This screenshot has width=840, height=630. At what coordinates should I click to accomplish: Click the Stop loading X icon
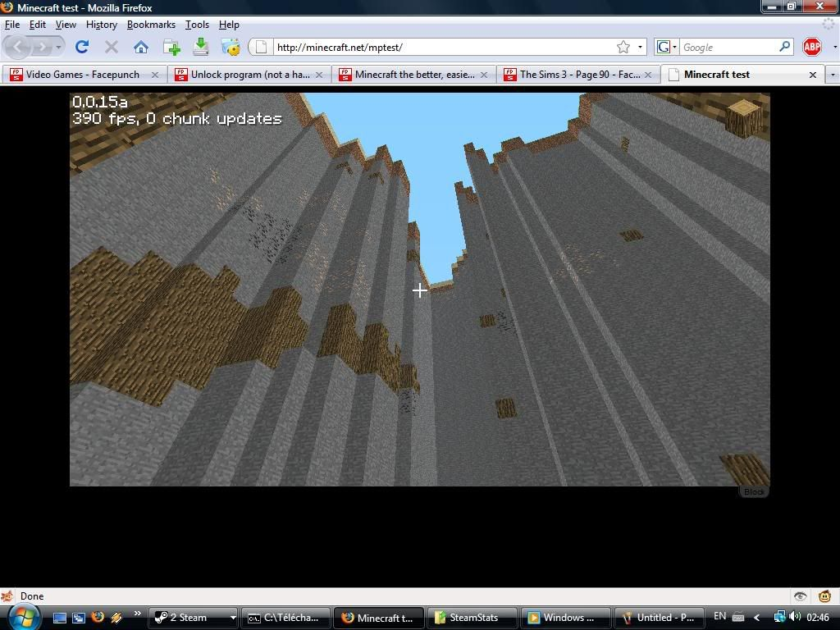112,47
